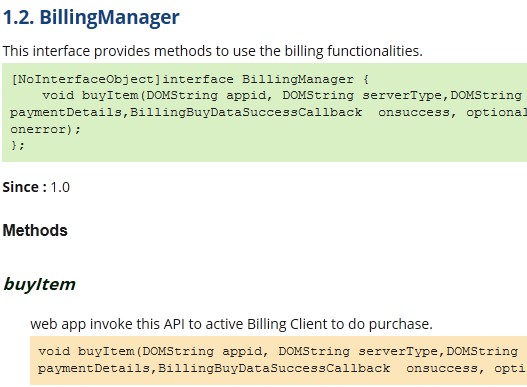
Task: Click the '1.2. BillingManager' section heading
Action: coord(91,17)
